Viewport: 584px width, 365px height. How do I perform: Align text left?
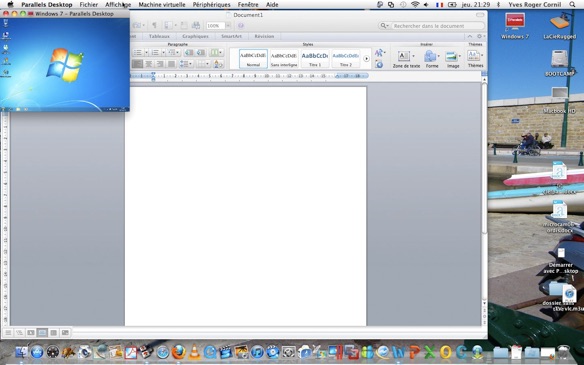pyautogui.click(x=137, y=64)
